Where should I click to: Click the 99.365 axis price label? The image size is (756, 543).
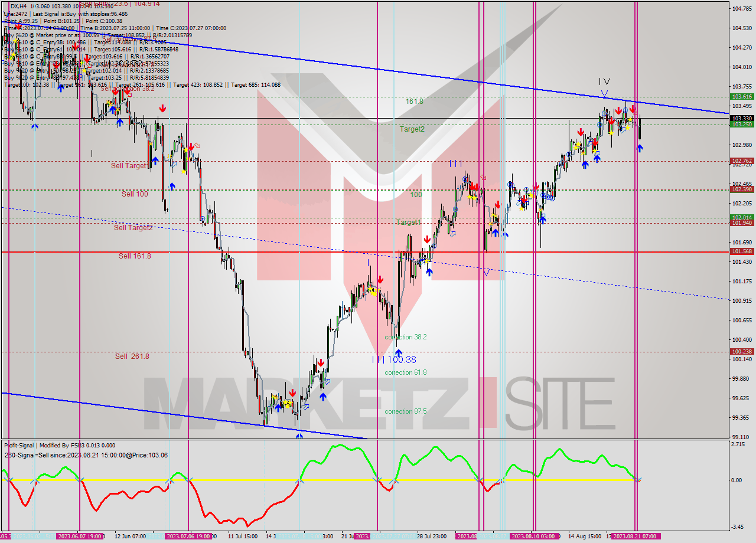pos(742,418)
